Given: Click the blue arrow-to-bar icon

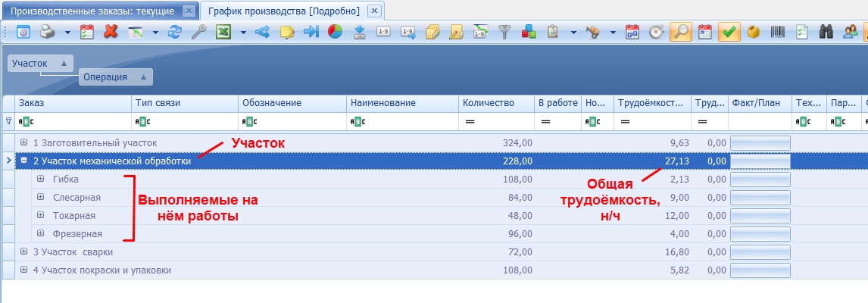Looking at the screenshot, I should click(311, 32).
